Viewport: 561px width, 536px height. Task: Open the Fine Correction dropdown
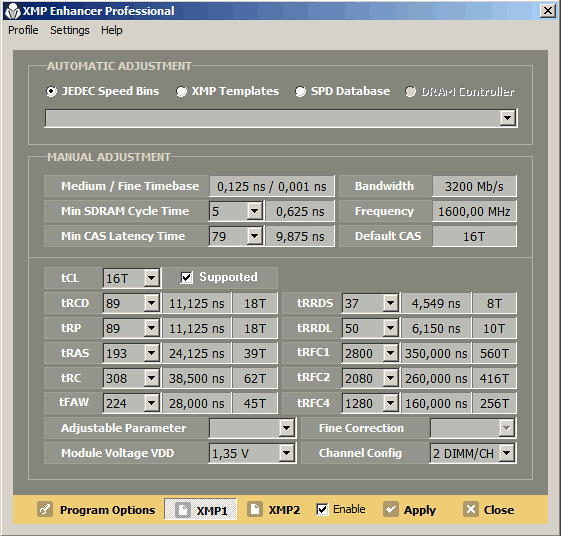[507, 428]
